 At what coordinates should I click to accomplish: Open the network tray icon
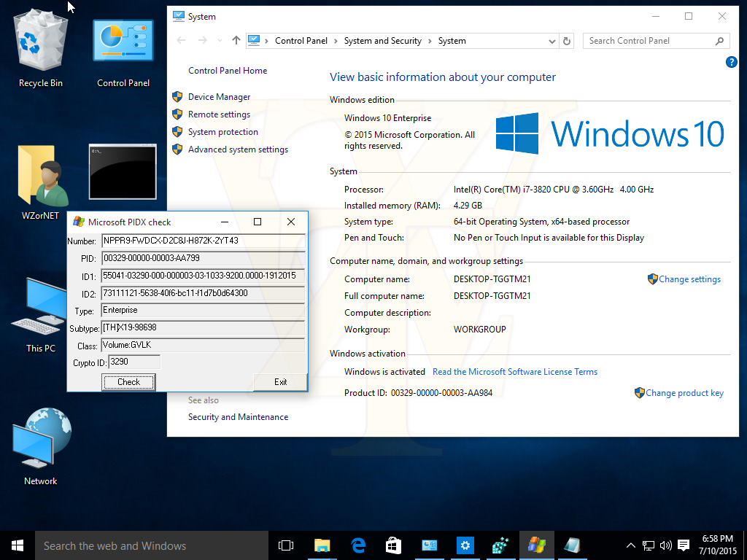(649, 545)
